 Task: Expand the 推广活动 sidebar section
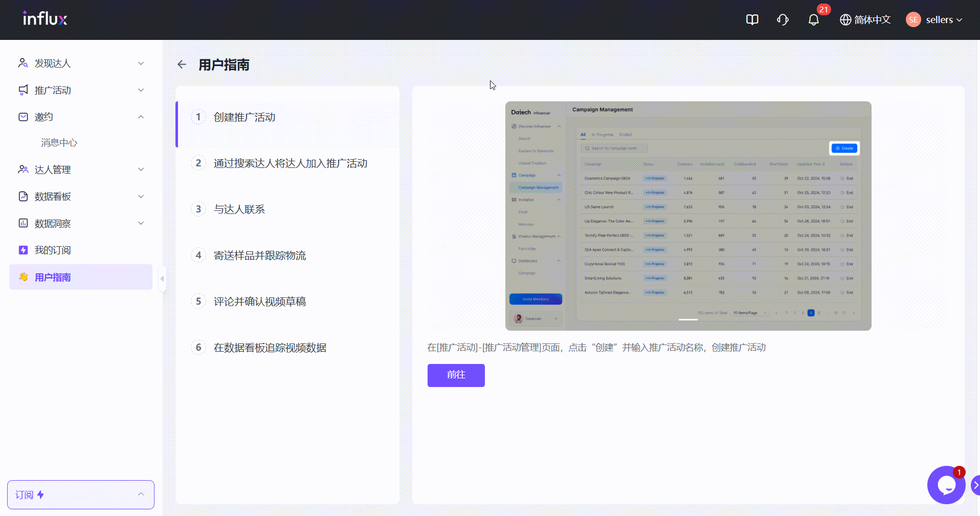(81, 91)
